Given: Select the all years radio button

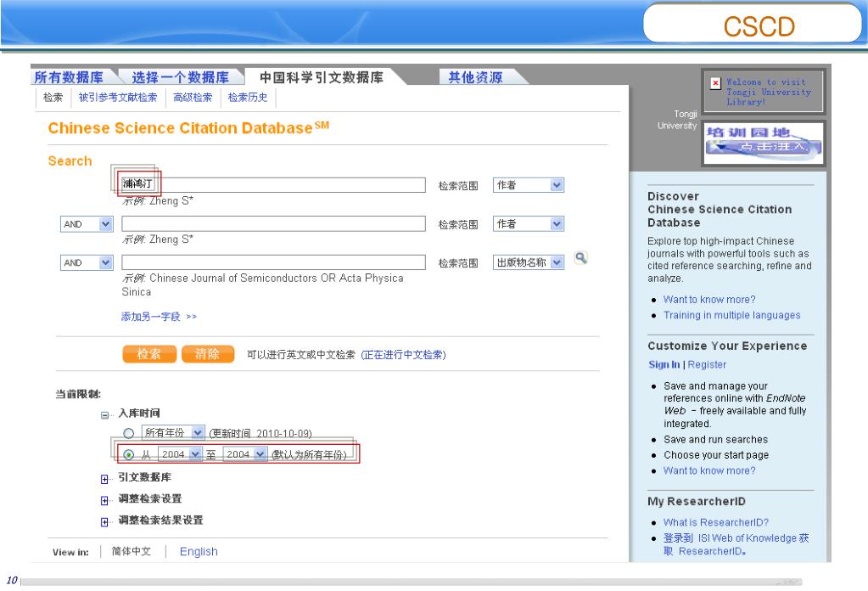Looking at the screenshot, I should (129, 431).
